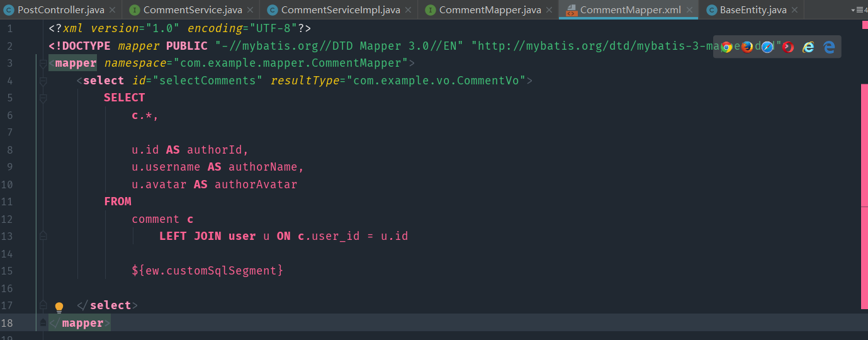Open file in Edge browser icon
The width and height of the screenshot is (868, 340).
829,47
